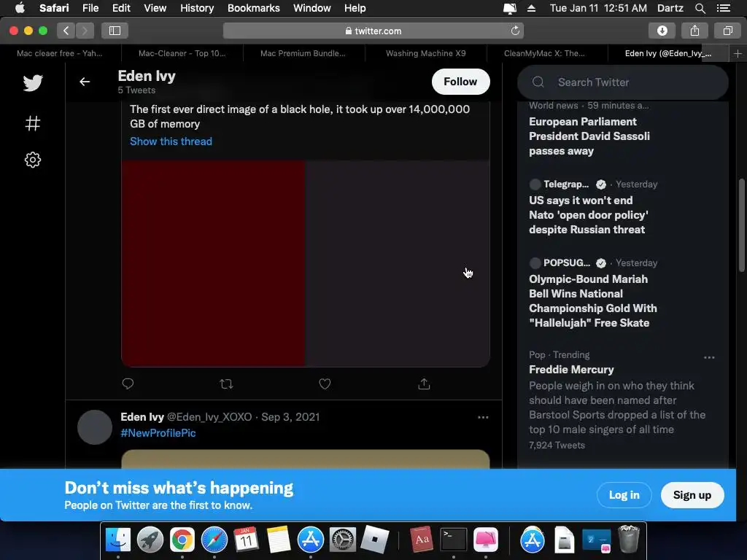
Task: Open Spotlight search in the menu bar
Action: tap(700, 8)
